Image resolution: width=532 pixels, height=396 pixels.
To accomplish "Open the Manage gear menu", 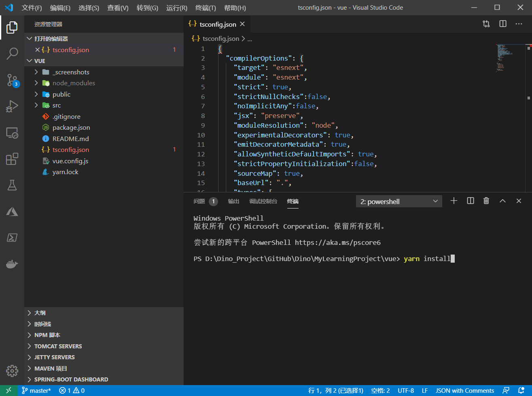I will click(x=12, y=371).
